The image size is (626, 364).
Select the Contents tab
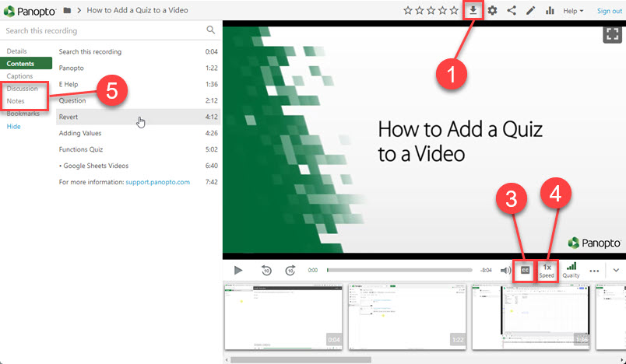point(26,64)
